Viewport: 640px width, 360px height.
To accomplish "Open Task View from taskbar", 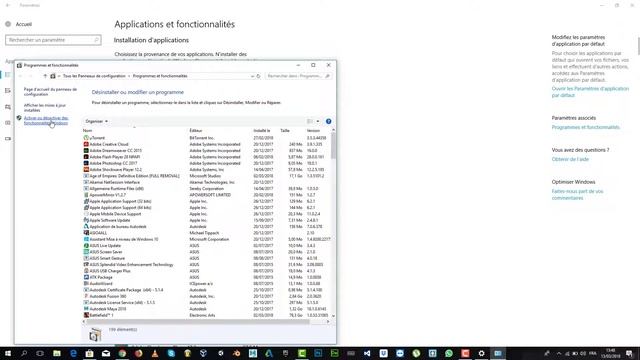I will (x=40, y=353).
